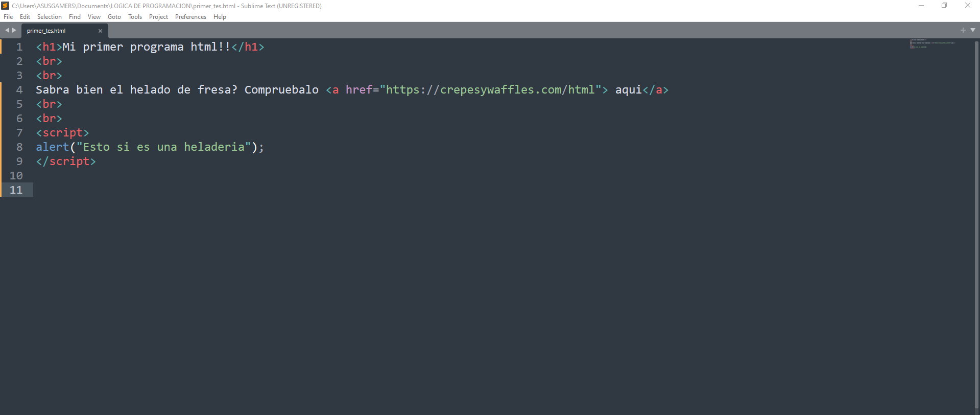
Task: Click the href attribute on line 4
Action: pos(359,90)
